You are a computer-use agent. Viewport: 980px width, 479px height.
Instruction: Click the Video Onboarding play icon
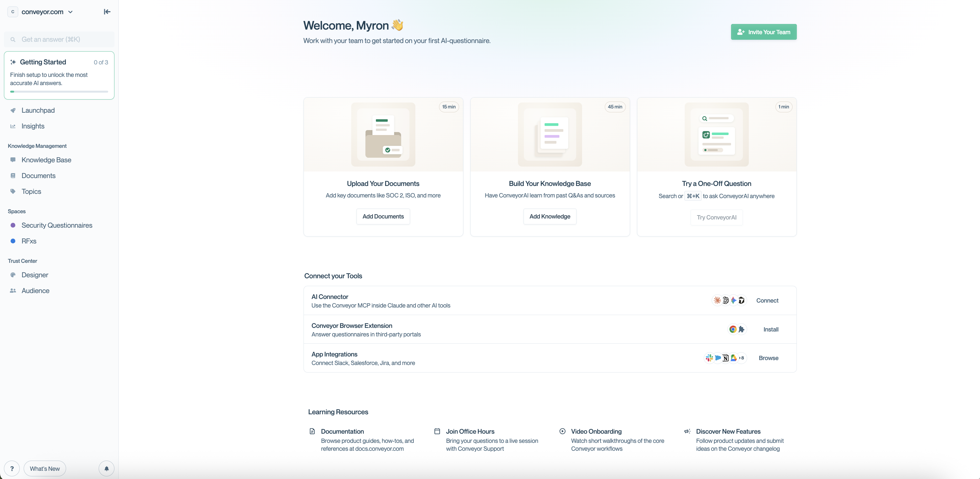point(562,431)
